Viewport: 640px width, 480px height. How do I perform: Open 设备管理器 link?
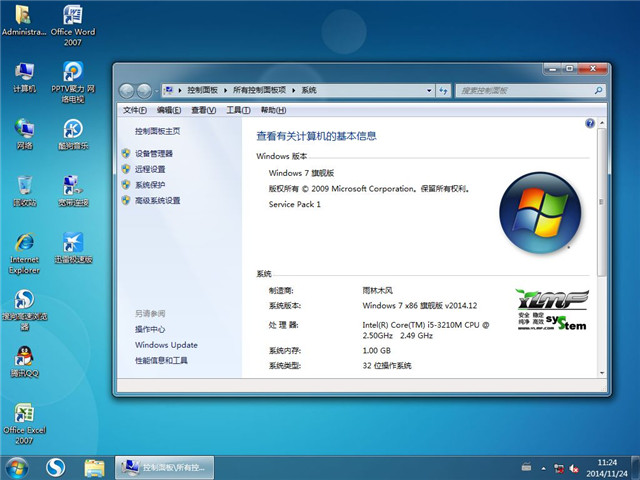click(154, 153)
